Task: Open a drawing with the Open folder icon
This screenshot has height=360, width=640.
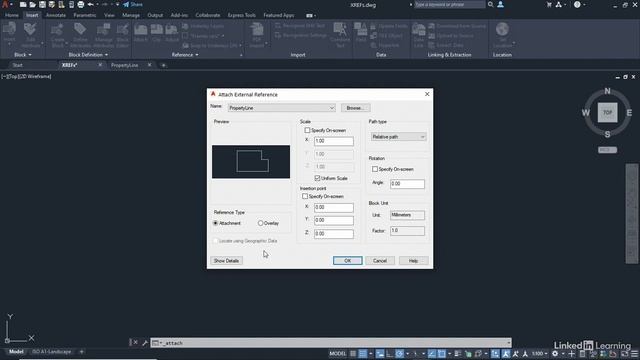Action: (x=33, y=4)
